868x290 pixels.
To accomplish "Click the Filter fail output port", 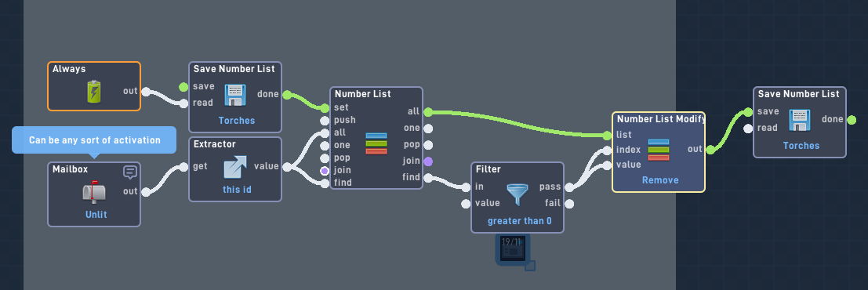I will point(569,204).
